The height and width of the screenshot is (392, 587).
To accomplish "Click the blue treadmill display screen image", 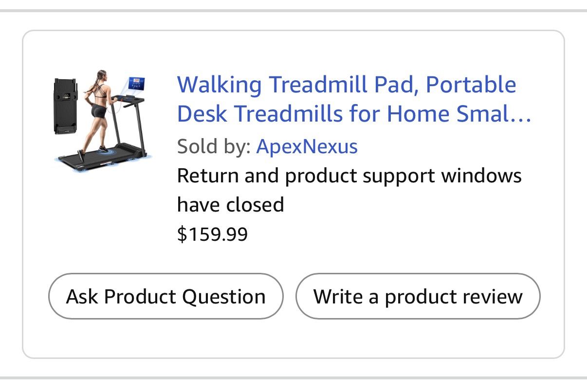I will (136, 87).
